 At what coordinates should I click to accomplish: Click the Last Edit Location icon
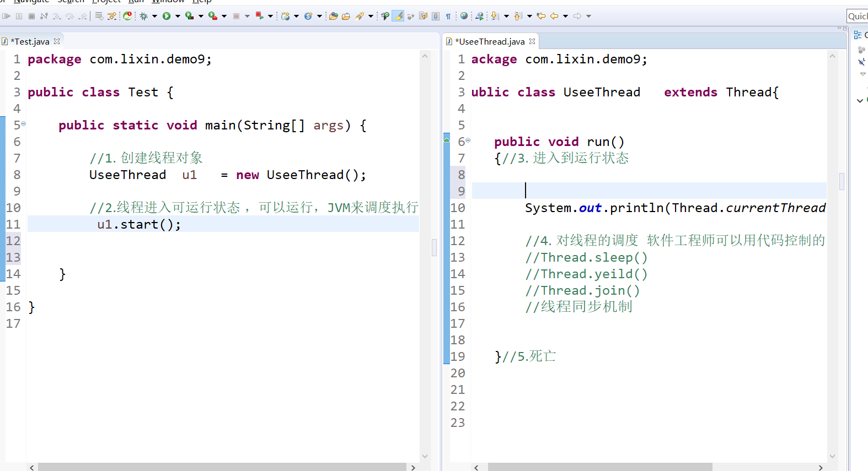click(x=541, y=16)
